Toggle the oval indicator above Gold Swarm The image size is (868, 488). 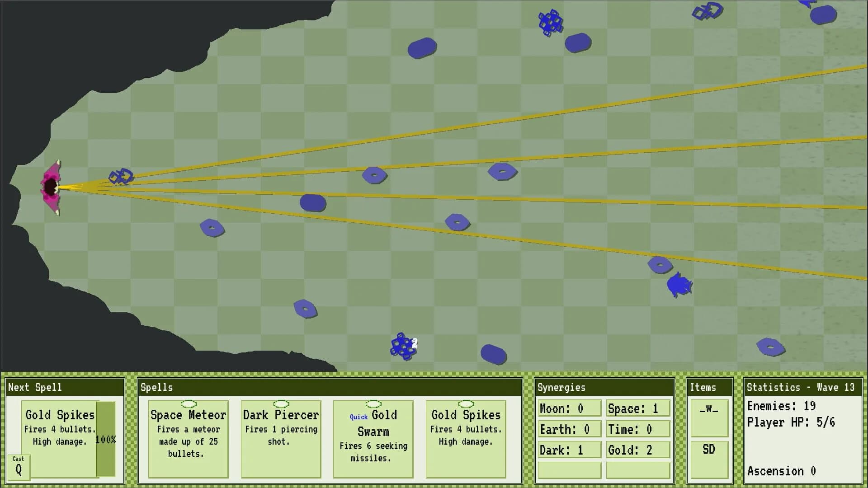(x=373, y=404)
